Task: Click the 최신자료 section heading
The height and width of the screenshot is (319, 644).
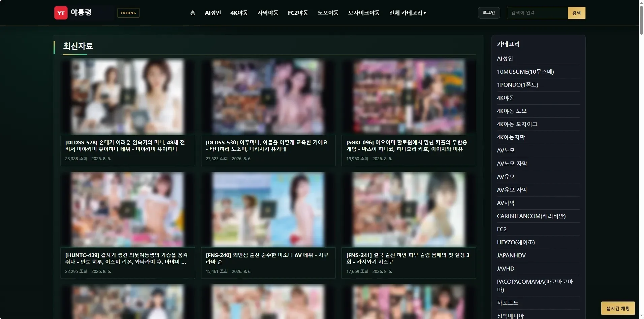Action: pos(78,46)
